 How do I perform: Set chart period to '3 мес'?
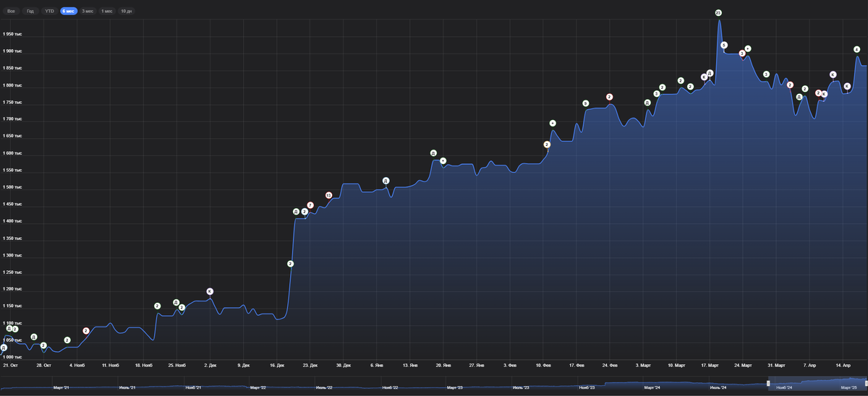pos(88,12)
